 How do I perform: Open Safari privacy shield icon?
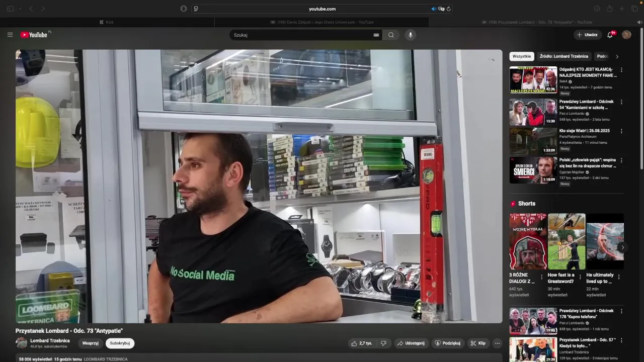pos(184,9)
